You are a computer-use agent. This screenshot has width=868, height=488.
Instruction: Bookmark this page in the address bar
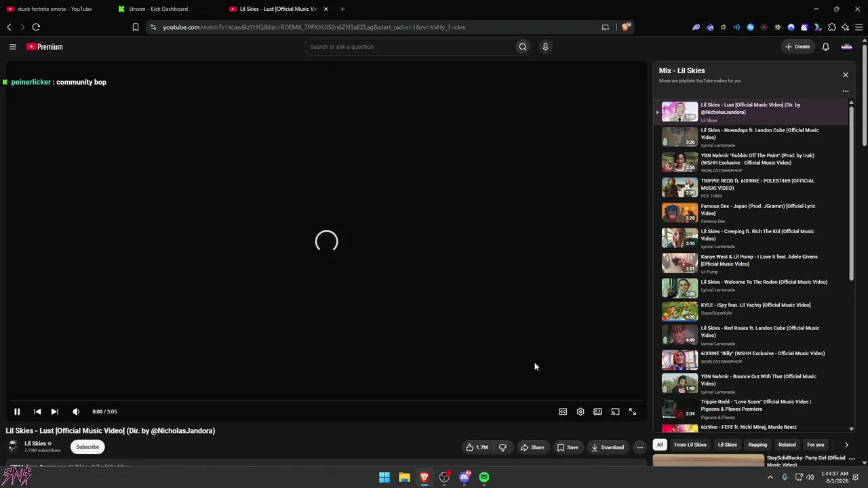tap(136, 27)
